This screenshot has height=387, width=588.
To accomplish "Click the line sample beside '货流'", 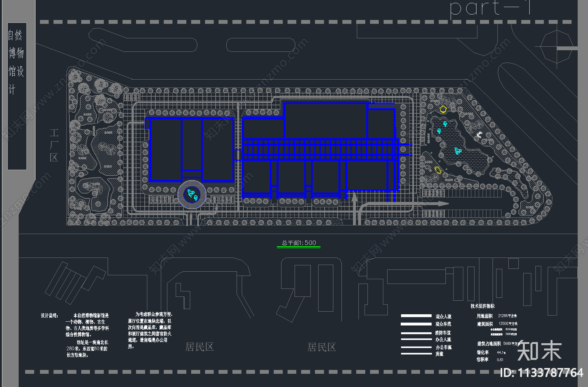I will (416, 354).
